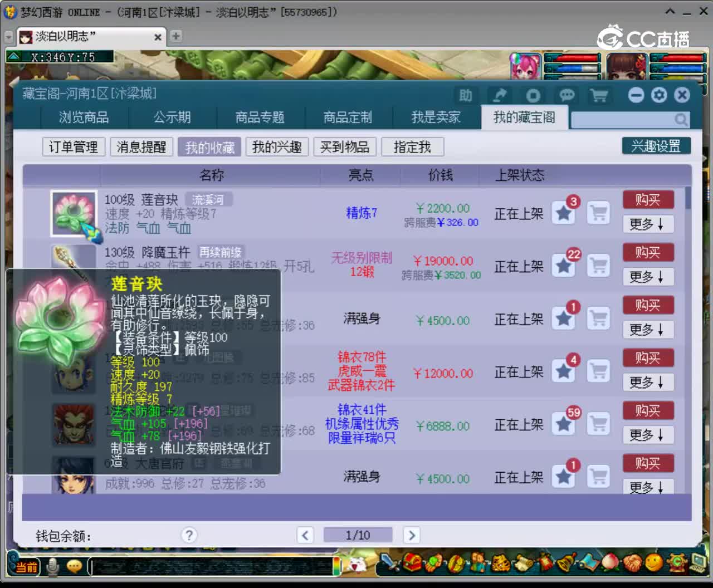Expand 更多 for the 莲音玦 listing

point(648,224)
